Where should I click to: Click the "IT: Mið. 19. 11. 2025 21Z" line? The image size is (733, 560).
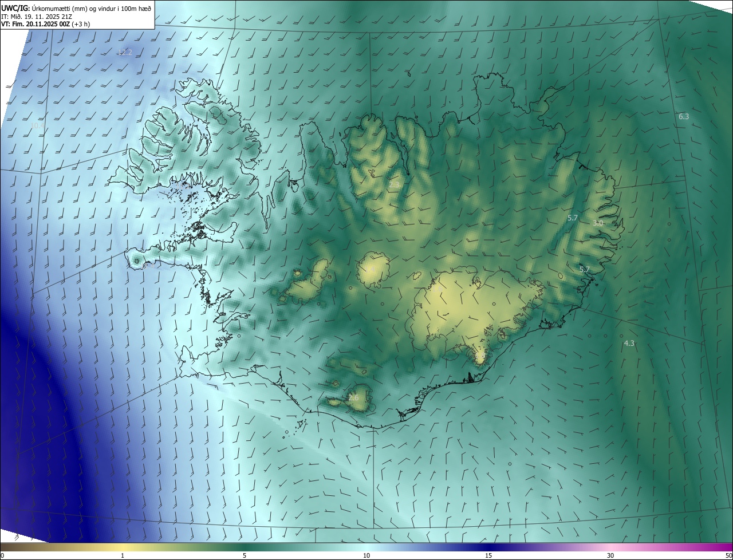(x=37, y=17)
